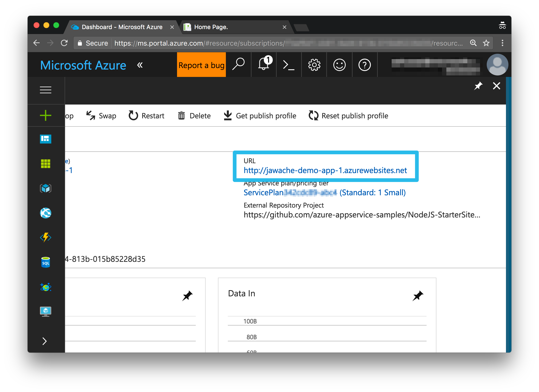Toggle the hamburger sidebar menu
The image size is (539, 392).
[x=46, y=90]
